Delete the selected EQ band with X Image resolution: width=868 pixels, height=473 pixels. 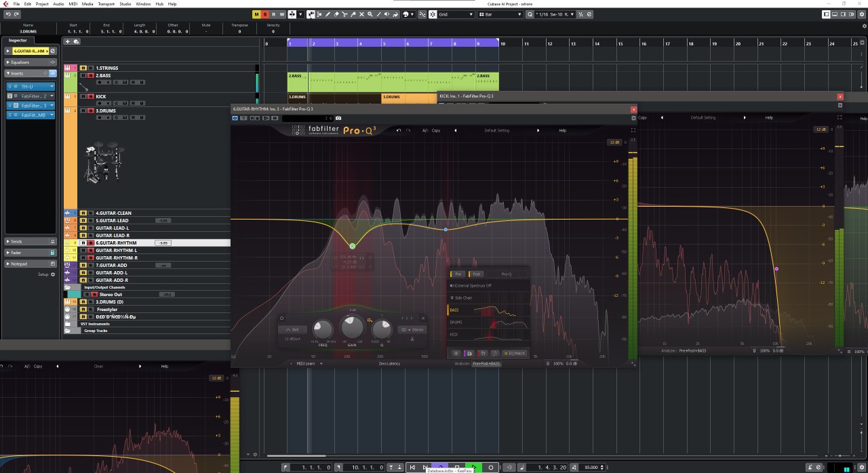(423, 318)
